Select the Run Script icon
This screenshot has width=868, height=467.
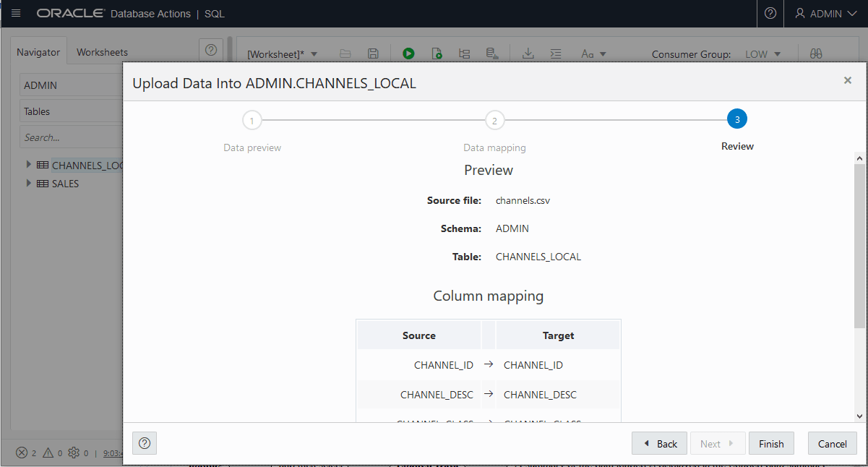coord(436,53)
